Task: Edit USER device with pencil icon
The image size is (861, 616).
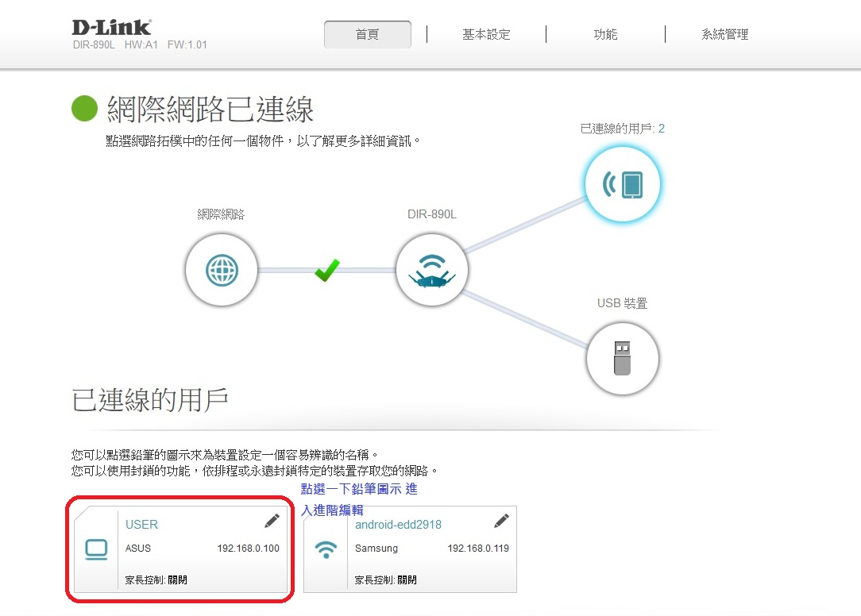Action: (x=272, y=521)
